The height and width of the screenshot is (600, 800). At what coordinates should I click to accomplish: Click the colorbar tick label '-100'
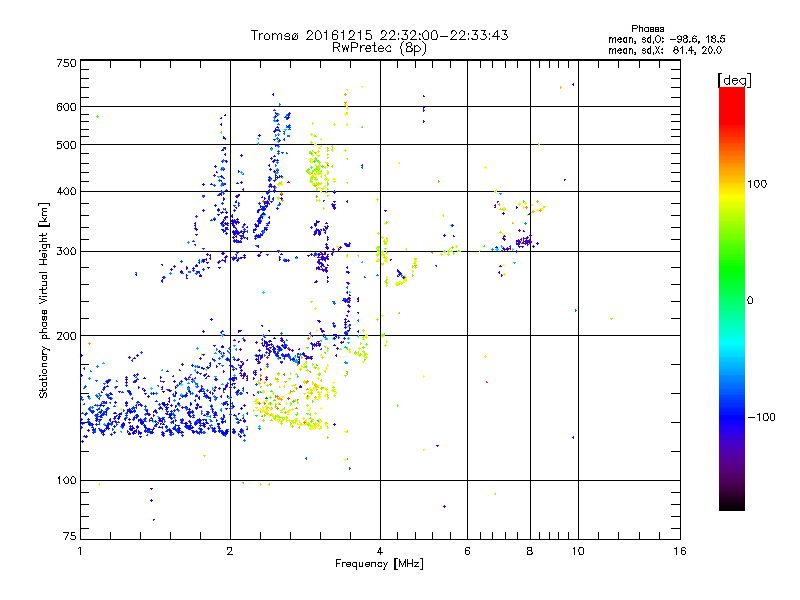tap(761, 417)
